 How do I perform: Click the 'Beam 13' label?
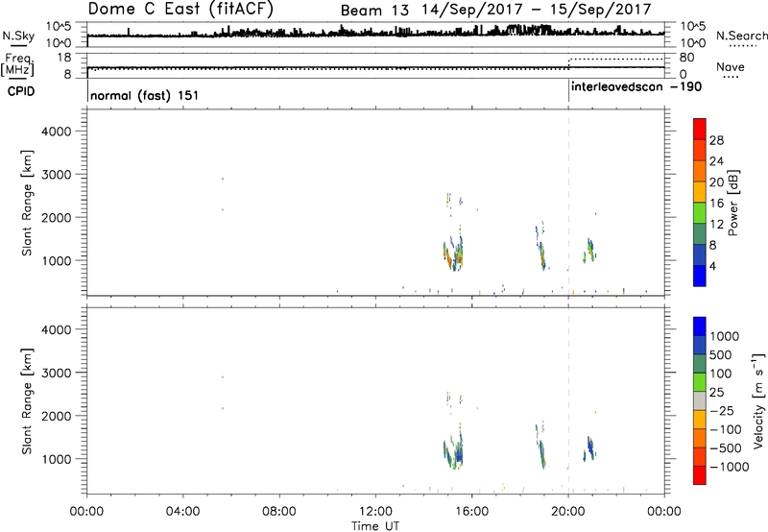click(374, 11)
